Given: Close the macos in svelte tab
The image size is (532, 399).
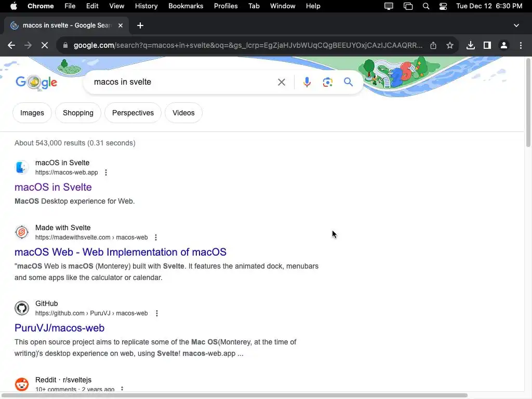Looking at the screenshot, I should [x=121, y=25].
